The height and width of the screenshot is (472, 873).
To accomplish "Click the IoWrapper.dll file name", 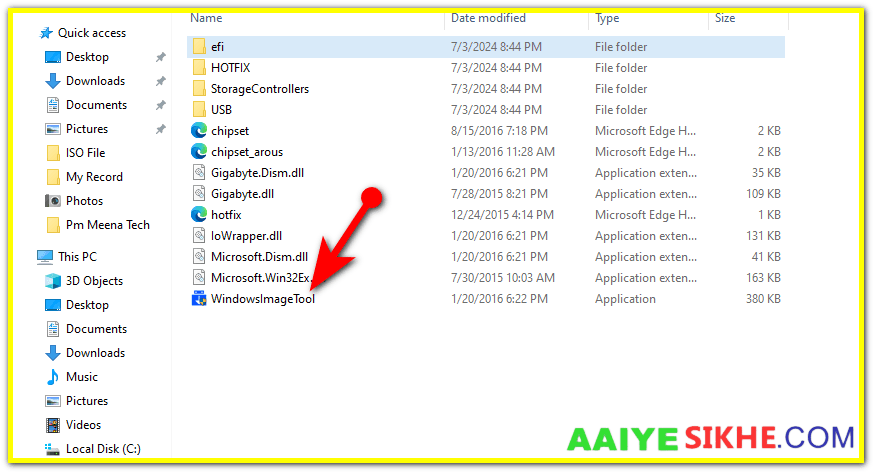I will pyautogui.click(x=246, y=235).
